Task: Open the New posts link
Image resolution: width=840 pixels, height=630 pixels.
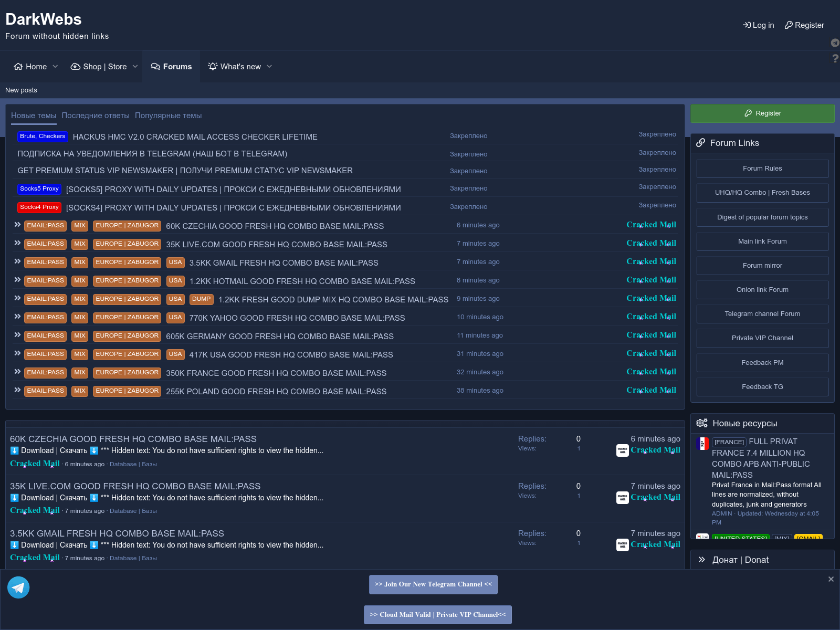Action: tap(21, 90)
